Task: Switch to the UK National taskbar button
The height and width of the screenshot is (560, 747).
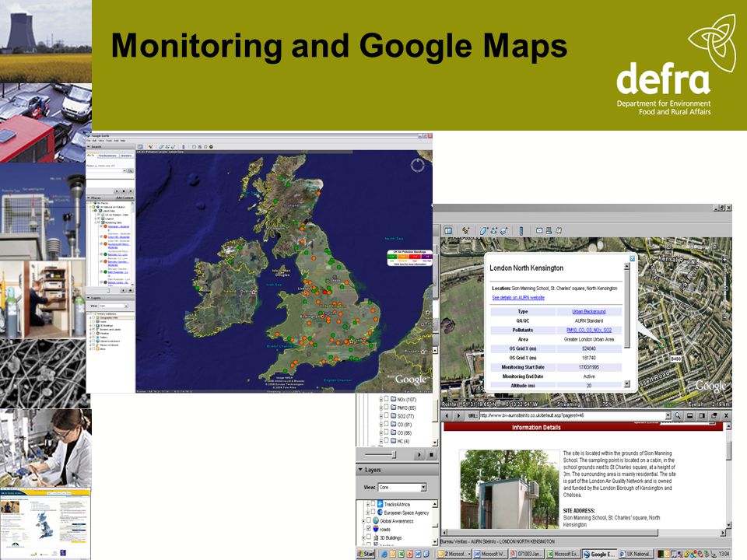Action: pos(635,555)
